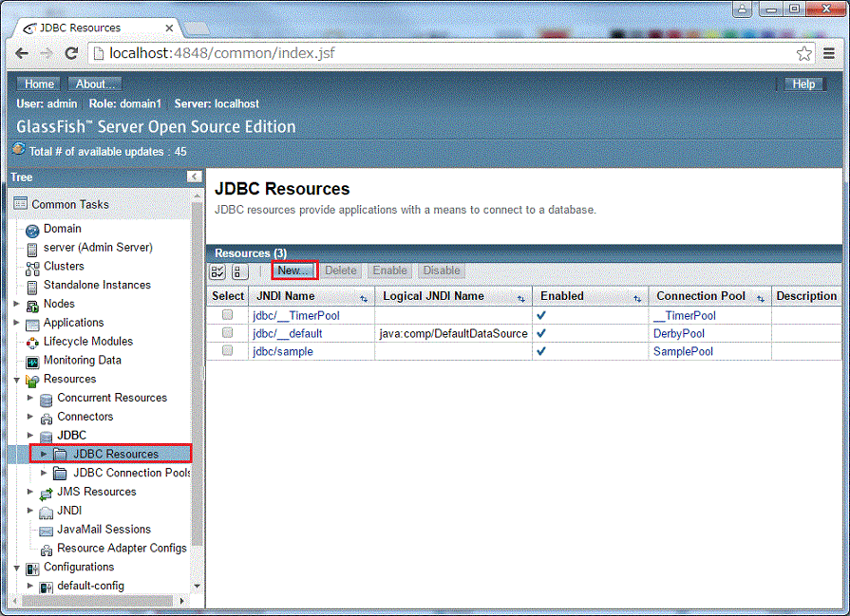Open the Help header button
The image size is (850, 616).
click(x=803, y=84)
